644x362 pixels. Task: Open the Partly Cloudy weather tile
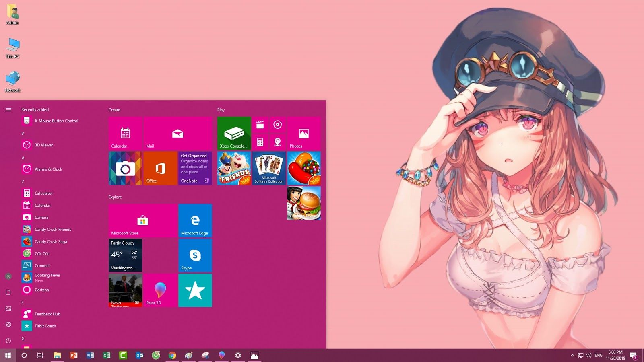tap(125, 255)
